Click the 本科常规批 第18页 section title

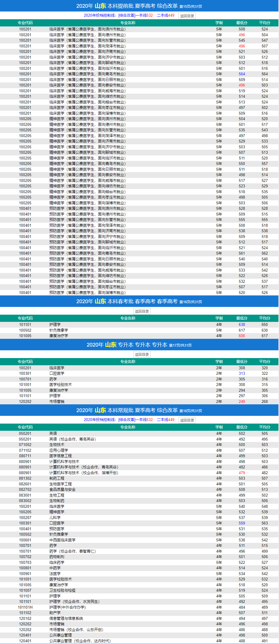tap(139, 410)
